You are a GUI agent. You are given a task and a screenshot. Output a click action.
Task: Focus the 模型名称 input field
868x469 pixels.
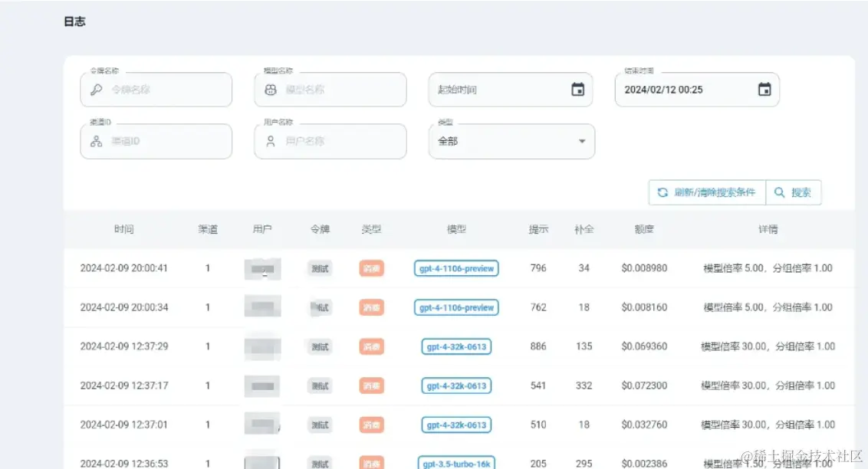[330, 90]
